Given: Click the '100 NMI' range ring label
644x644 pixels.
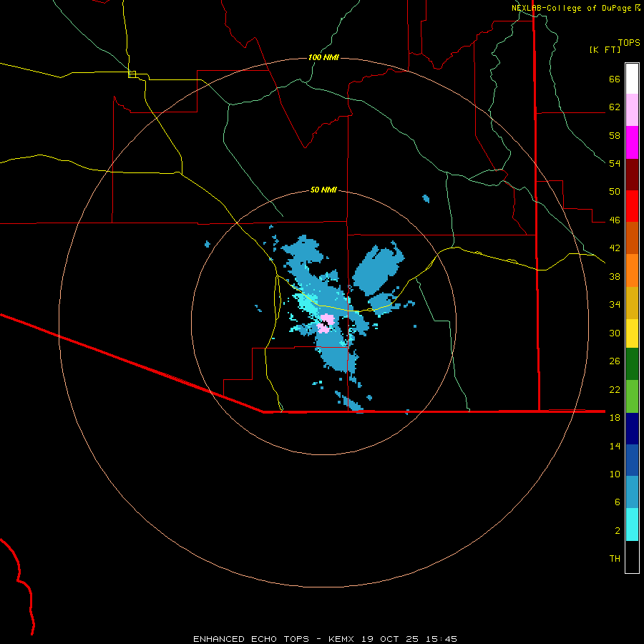Looking at the screenshot, I should [x=323, y=57].
